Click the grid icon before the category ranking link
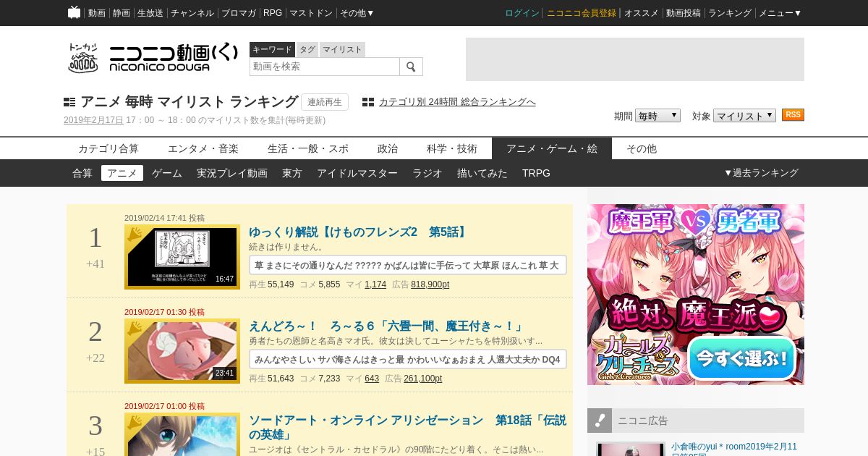 click(368, 102)
